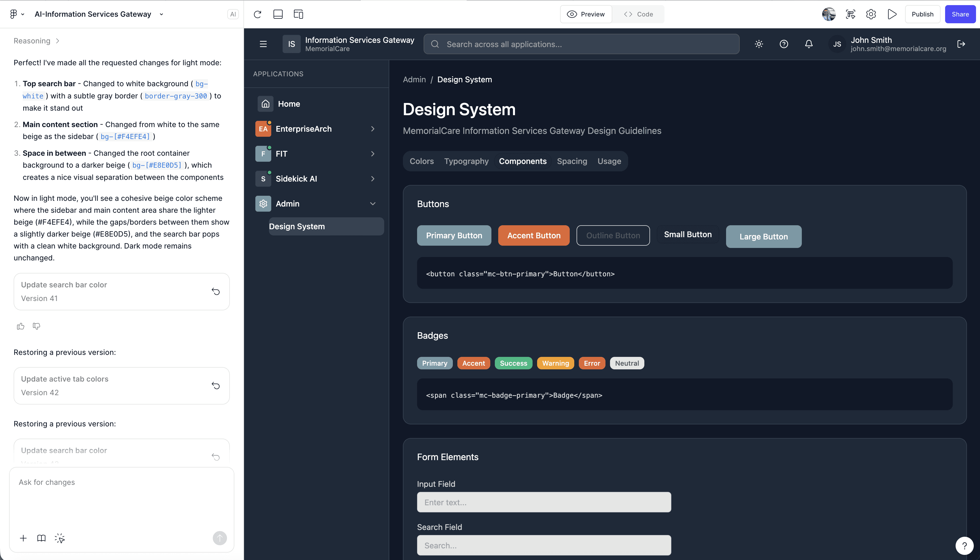This screenshot has height=560, width=980.
Task: Switch to responsive device preview
Action: tap(298, 14)
